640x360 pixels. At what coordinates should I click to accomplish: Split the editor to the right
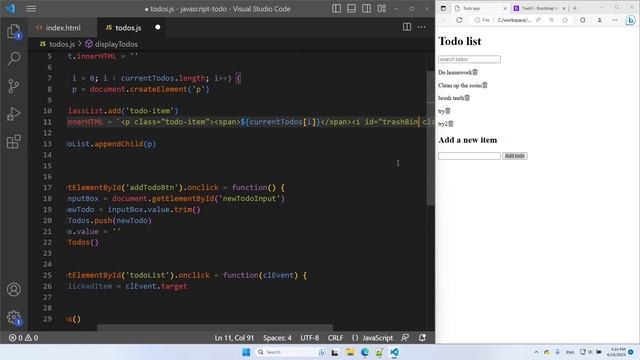(x=407, y=27)
